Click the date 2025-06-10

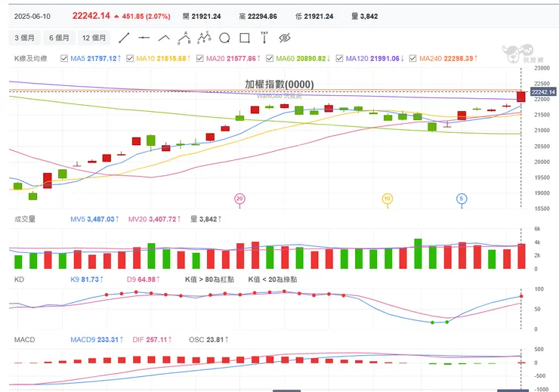tap(32, 17)
